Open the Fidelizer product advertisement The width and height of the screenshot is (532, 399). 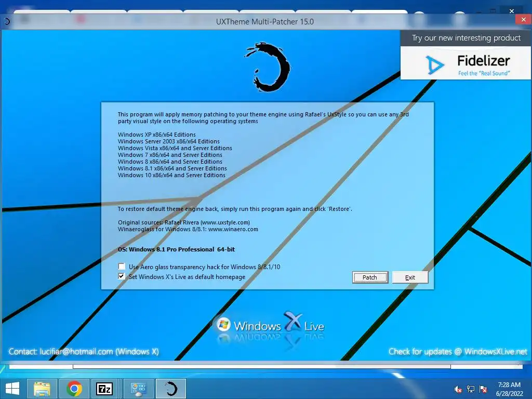click(465, 63)
